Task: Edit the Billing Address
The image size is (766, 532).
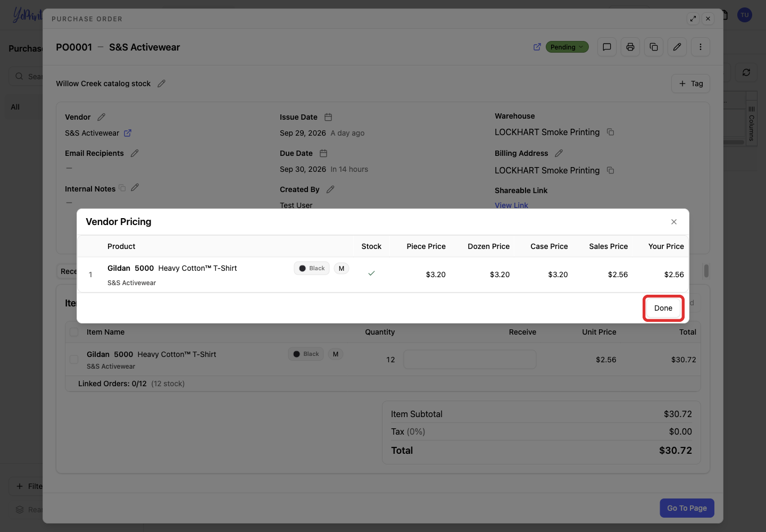Action: [x=559, y=153]
